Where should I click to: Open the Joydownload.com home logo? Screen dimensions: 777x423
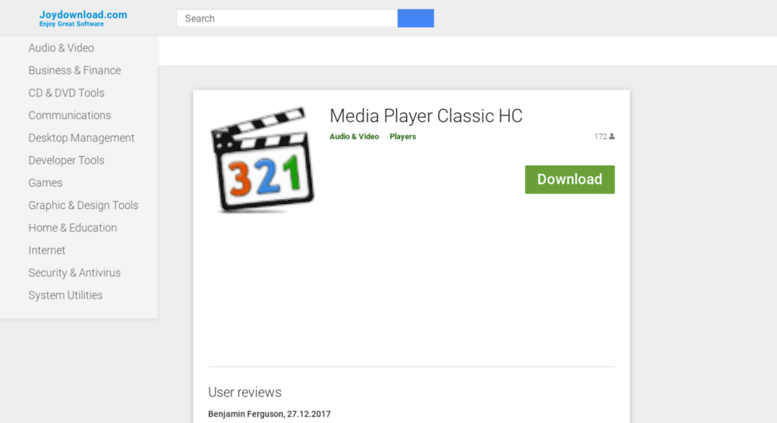tap(83, 18)
